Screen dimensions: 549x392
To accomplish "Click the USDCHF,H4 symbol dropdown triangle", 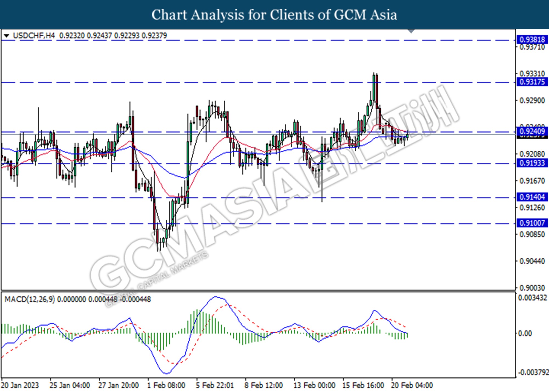I will coord(7,36).
